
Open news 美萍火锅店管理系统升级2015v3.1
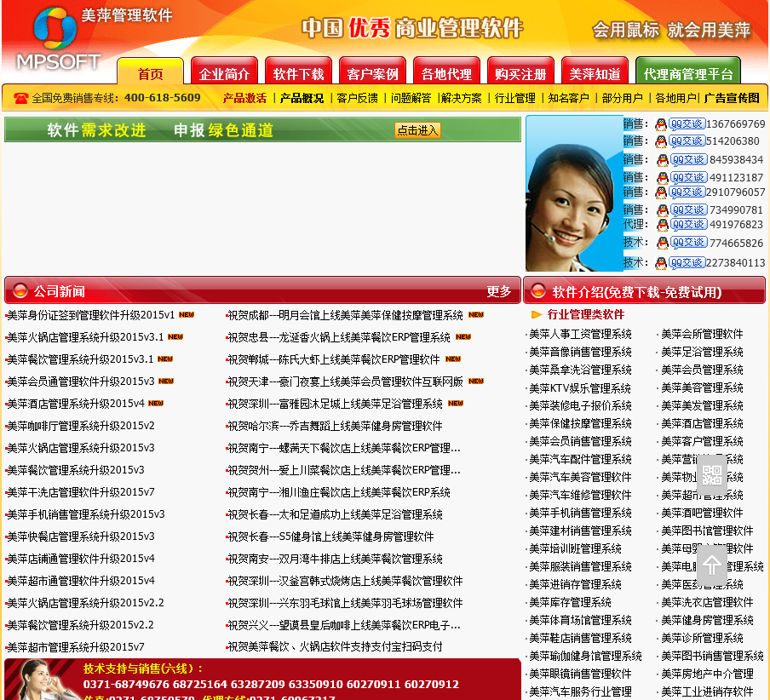point(85,337)
